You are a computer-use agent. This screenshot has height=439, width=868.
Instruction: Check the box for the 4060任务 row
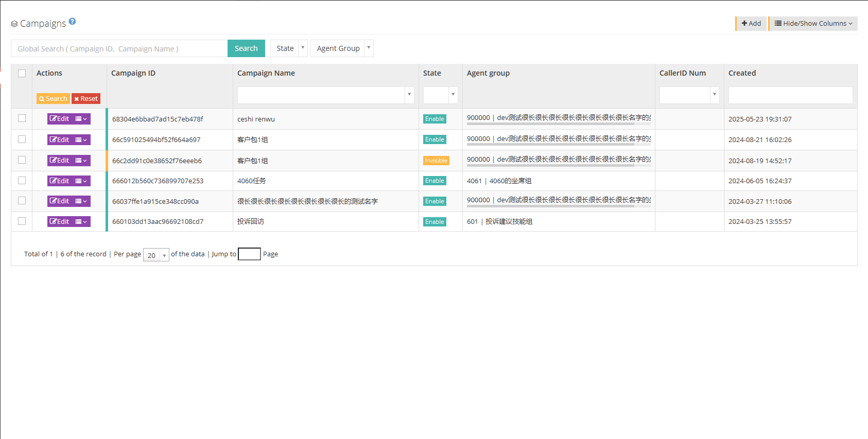click(x=22, y=180)
